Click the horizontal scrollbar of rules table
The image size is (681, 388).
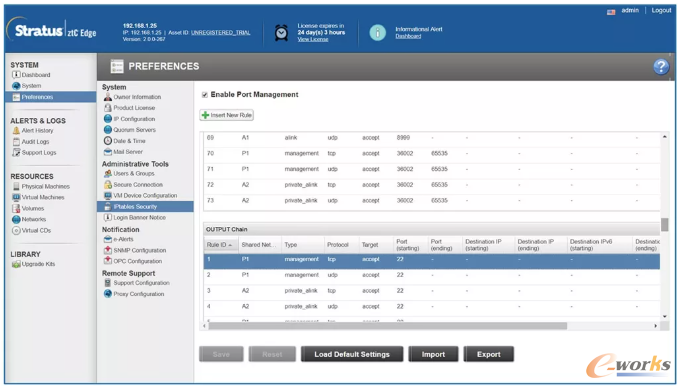387,326
